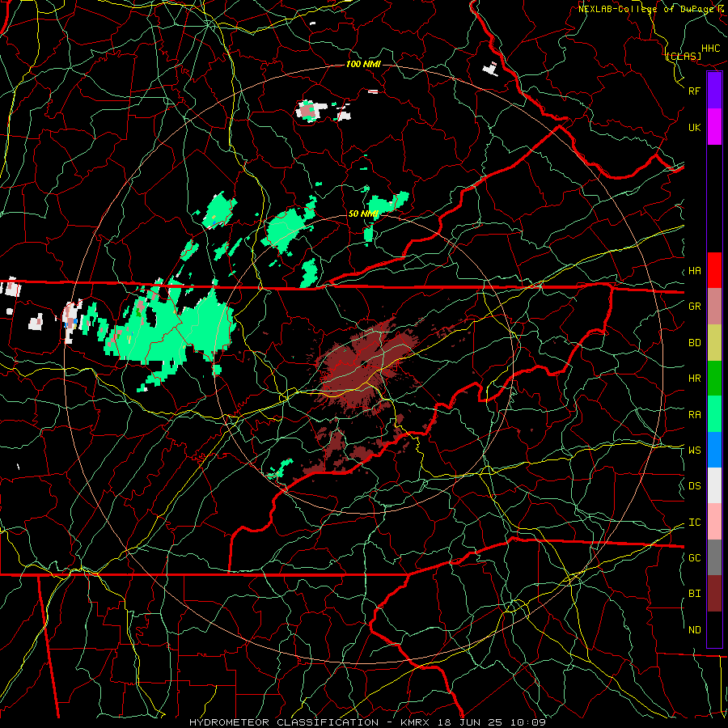Select the GC gray legend swatch
The image size is (728, 728).
714,557
